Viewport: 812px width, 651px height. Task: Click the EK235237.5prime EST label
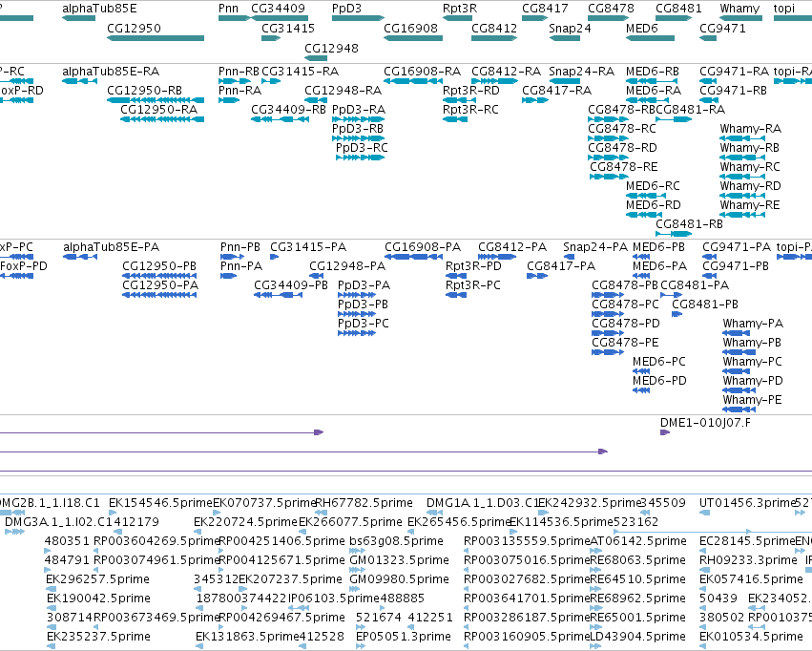pyautogui.click(x=98, y=637)
